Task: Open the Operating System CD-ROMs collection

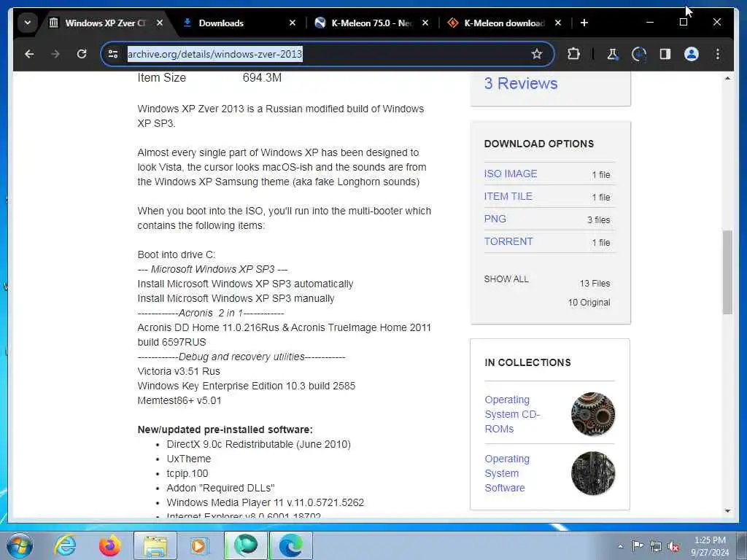Action: click(x=511, y=414)
